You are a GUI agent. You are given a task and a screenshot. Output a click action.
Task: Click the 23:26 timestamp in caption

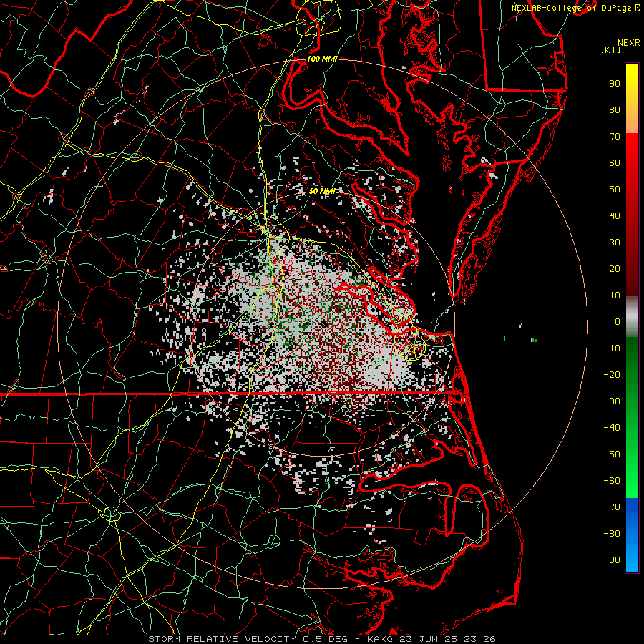coord(479,639)
